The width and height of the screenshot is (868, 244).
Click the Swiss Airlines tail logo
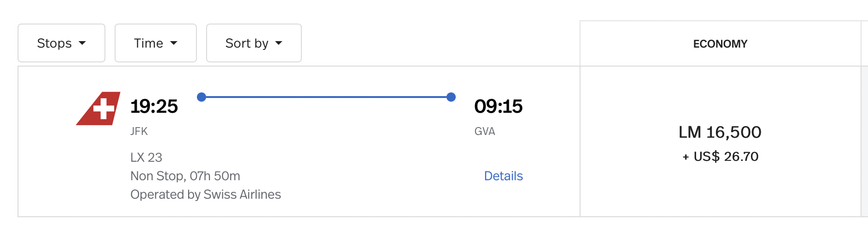[x=98, y=108]
